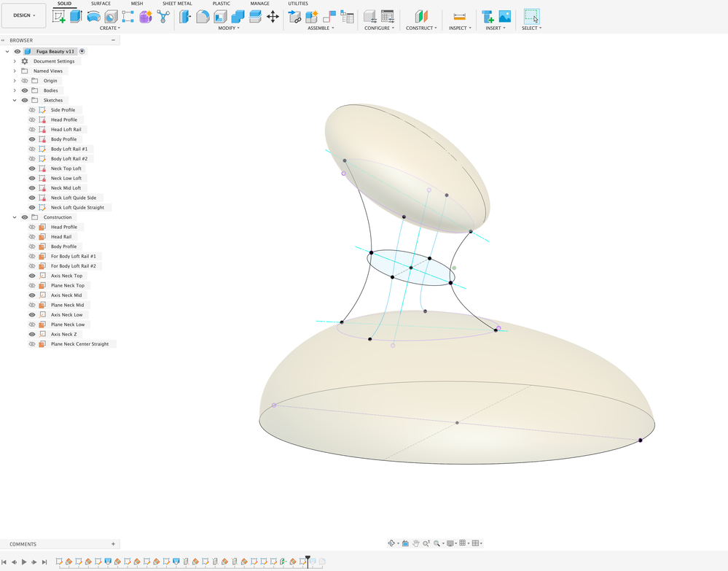The height and width of the screenshot is (571, 728).
Task: Show the hidden Side Profile sketch
Action: coord(32,110)
